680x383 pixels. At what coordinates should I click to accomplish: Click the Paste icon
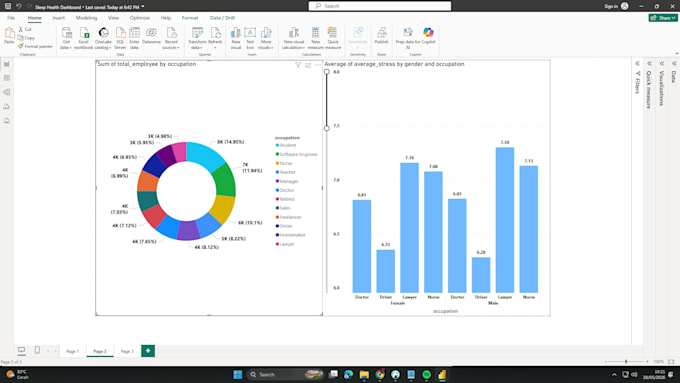point(9,36)
